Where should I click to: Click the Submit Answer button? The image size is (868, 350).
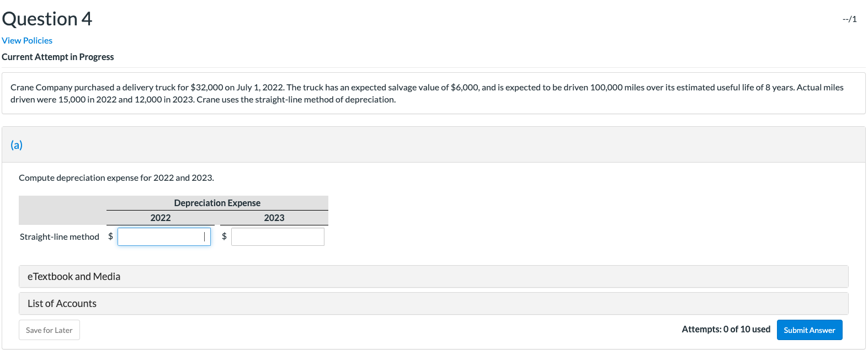tap(809, 330)
